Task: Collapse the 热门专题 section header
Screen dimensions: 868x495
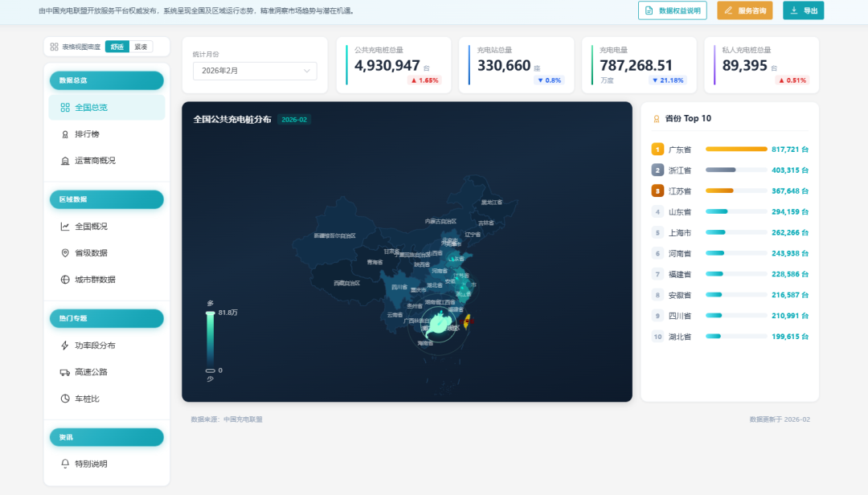Action: (x=107, y=318)
